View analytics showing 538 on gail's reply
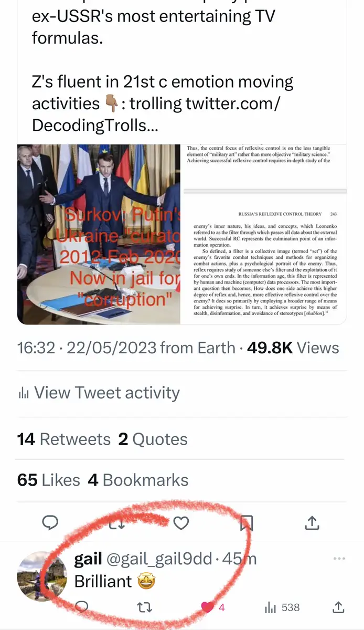This screenshot has height=630, width=364. pos(282,607)
